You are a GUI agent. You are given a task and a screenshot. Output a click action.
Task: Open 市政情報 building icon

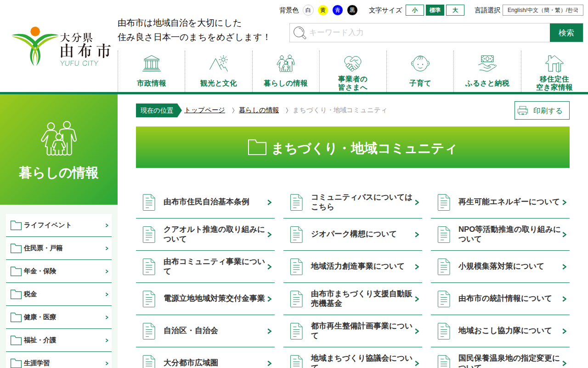pos(152,63)
